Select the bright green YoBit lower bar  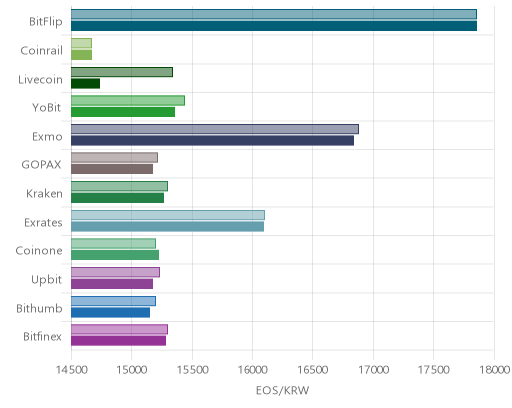123,112
